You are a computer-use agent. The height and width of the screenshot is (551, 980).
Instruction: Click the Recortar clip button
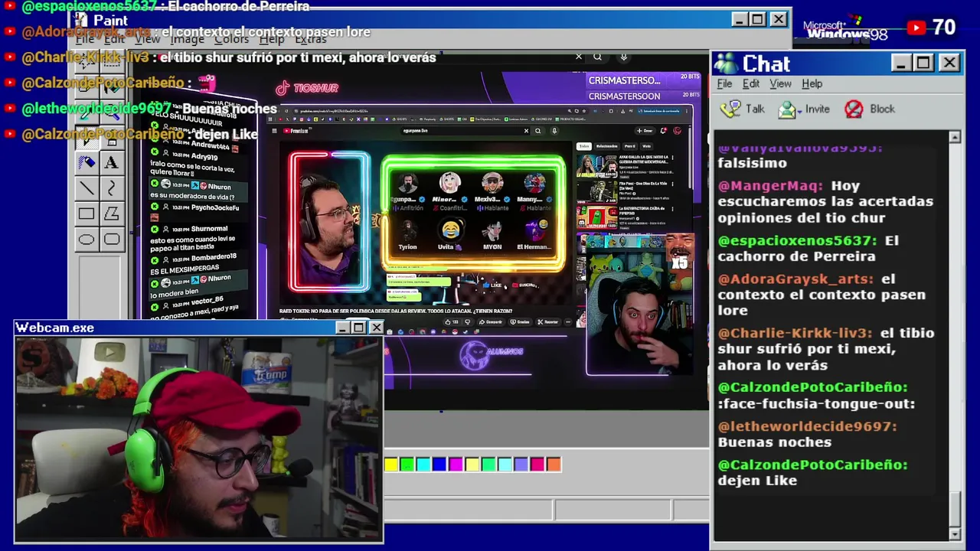click(548, 322)
